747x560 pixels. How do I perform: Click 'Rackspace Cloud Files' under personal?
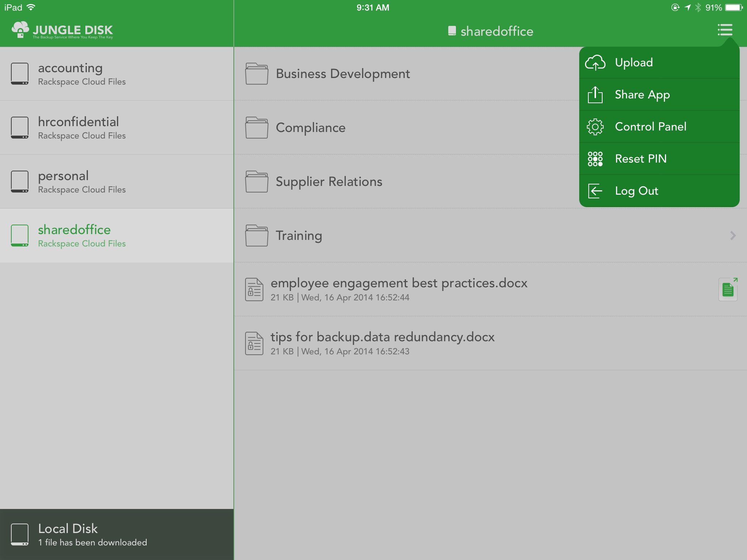tap(82, 190)
